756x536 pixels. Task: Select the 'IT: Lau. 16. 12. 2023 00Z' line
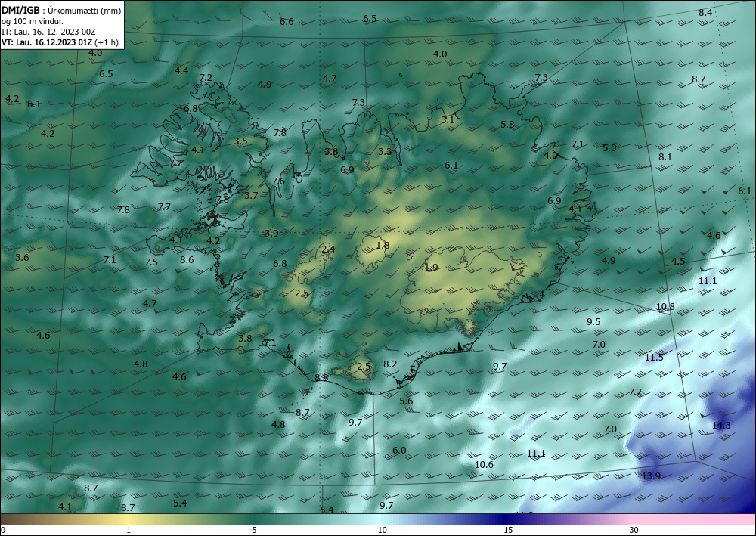48,32
